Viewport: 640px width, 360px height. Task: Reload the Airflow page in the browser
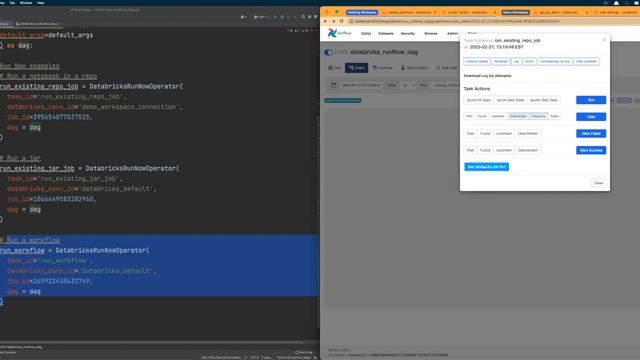point(342,21)
